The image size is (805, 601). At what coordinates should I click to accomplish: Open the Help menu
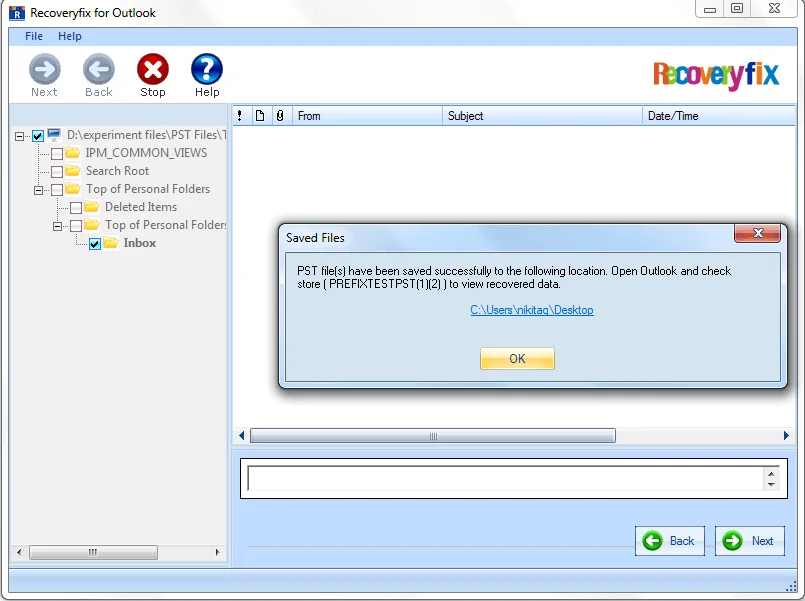click(70, 36)
